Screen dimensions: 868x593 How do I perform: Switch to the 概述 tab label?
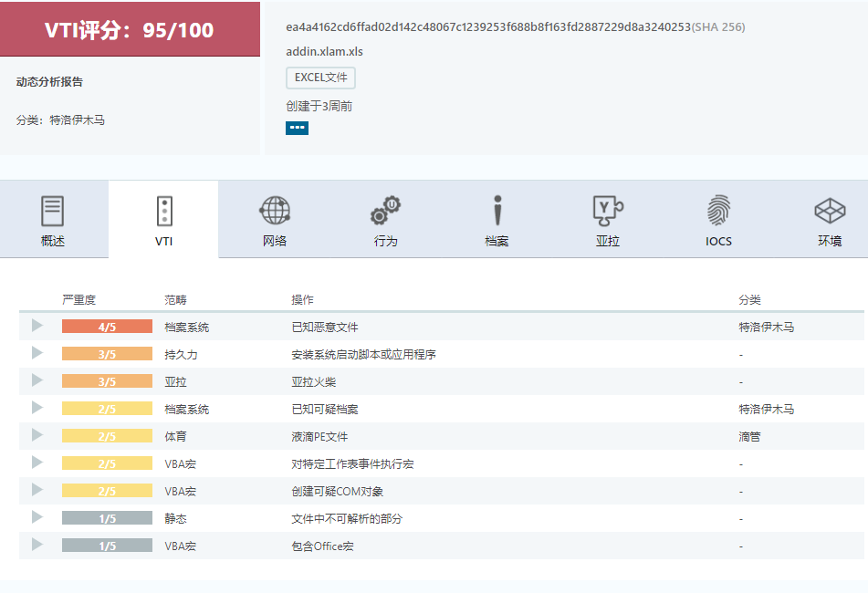tap(53, 241)
